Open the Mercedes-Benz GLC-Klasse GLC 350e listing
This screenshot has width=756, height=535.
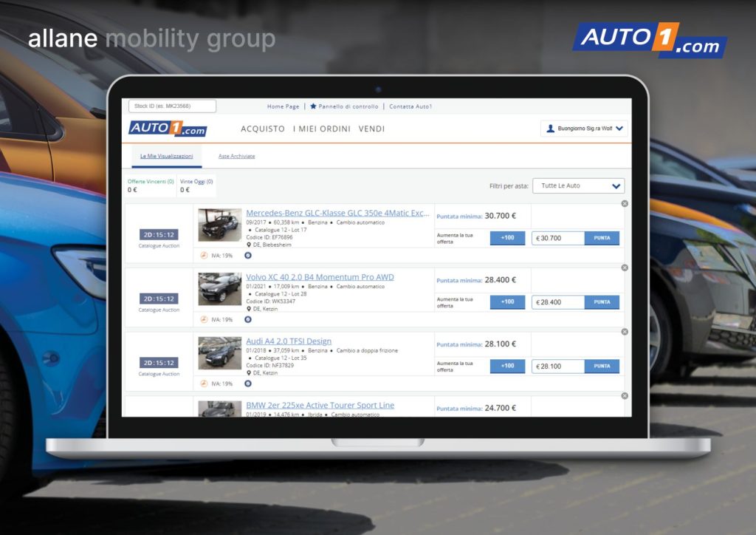point(337,213)
